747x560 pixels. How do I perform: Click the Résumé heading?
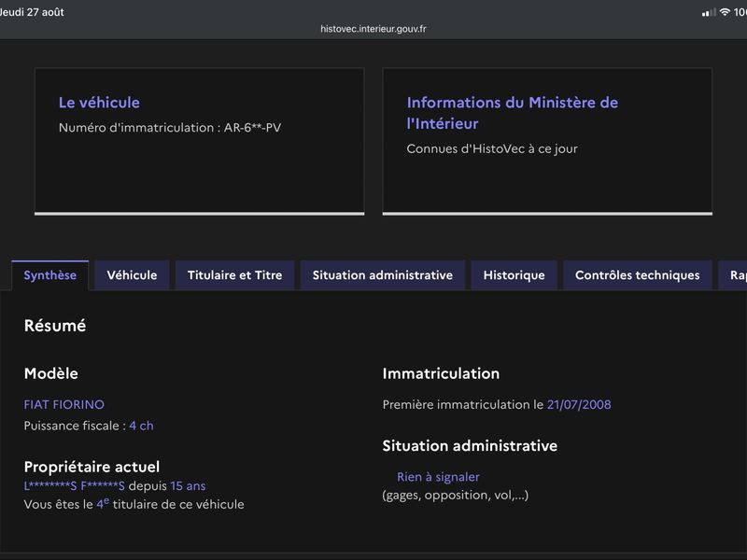pyautogui.click(x=55, y=326)
